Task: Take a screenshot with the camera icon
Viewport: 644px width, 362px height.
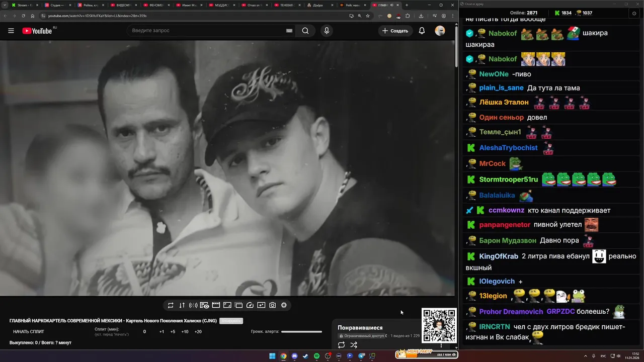Action: 272,305
